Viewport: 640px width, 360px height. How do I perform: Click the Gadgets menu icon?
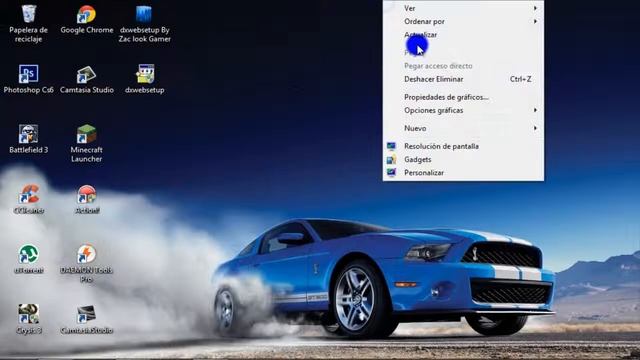391,159
